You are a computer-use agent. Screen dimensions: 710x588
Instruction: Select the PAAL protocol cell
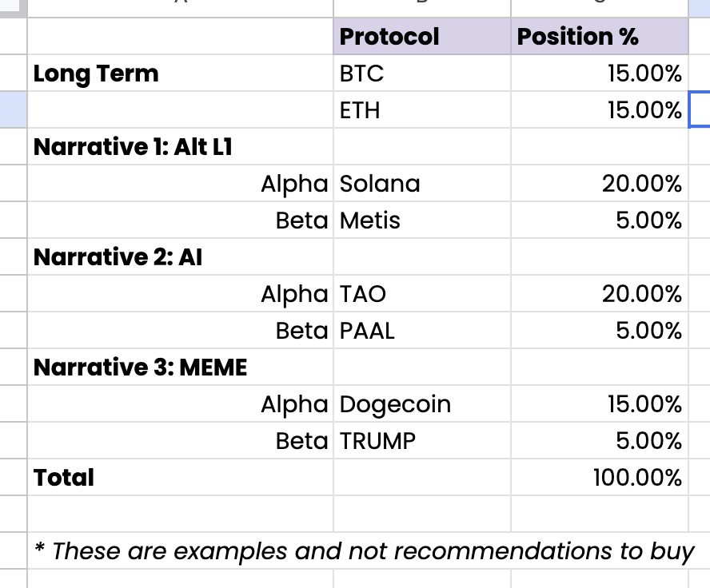click(421, 331)
